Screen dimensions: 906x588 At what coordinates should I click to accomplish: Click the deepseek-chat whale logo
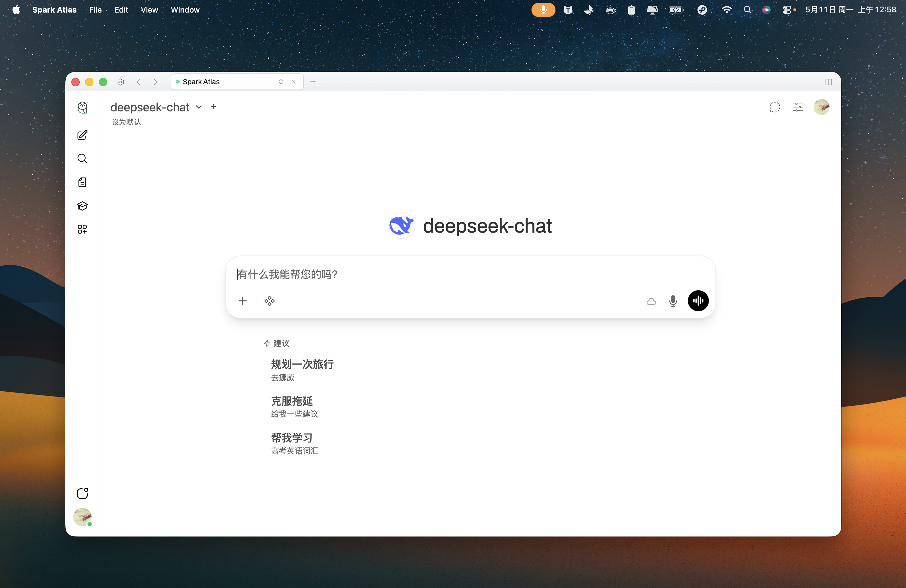point(401,225)
